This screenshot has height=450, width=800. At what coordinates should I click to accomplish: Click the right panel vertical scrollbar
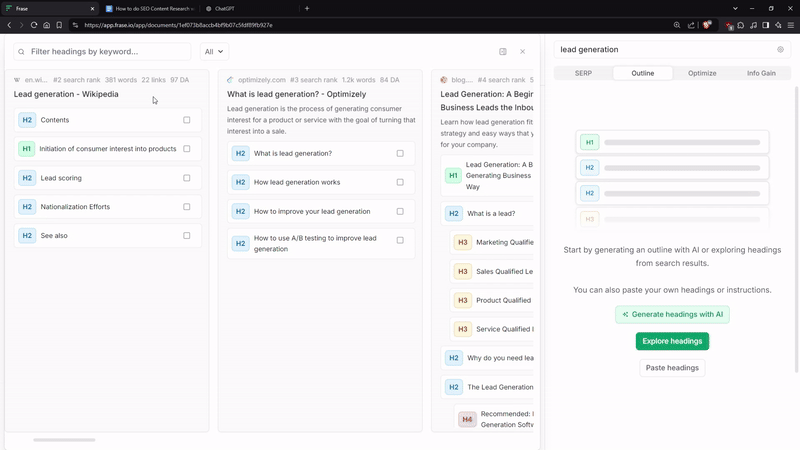tap(796, 230)
